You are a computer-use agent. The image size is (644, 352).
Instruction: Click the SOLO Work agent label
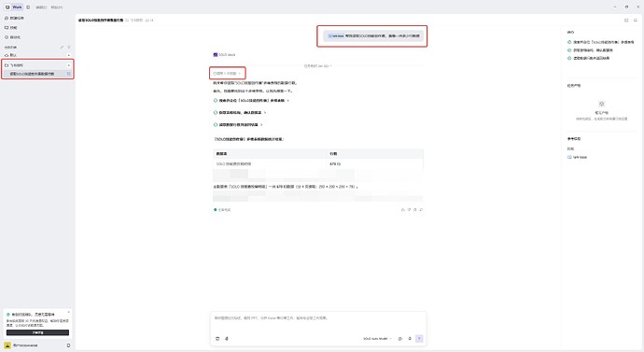[x=224, y=55]
